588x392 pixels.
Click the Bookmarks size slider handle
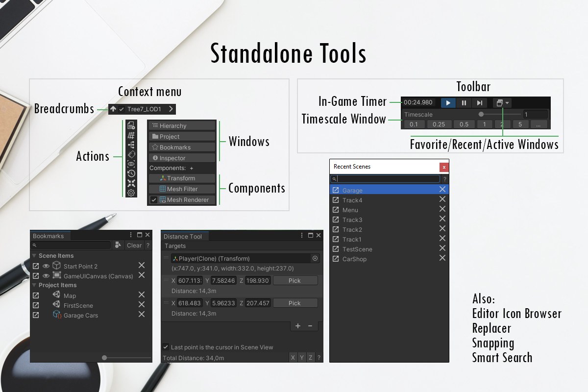click(x=104, y=358)
